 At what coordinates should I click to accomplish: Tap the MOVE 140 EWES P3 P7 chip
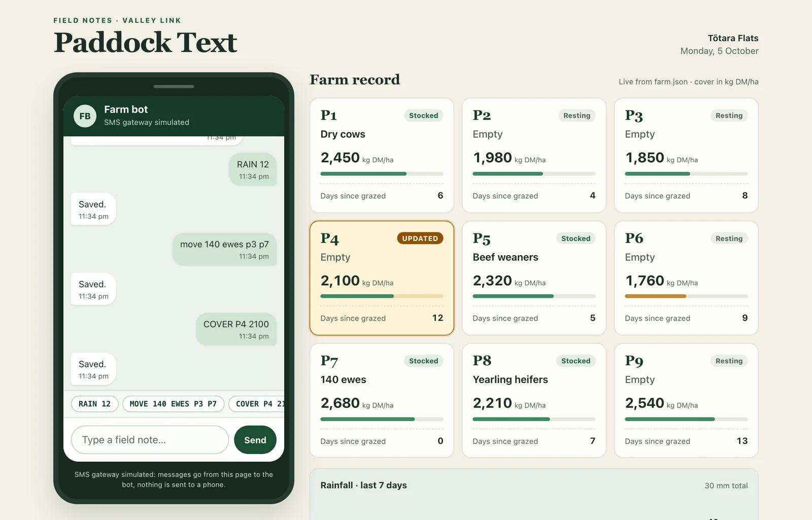click(x=173, y=404)
